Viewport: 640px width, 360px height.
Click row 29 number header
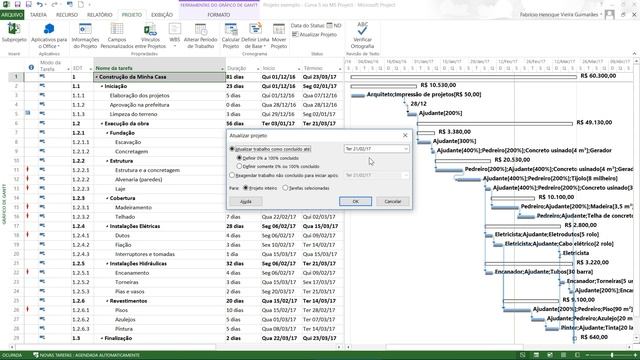click(x=16, y=338)
